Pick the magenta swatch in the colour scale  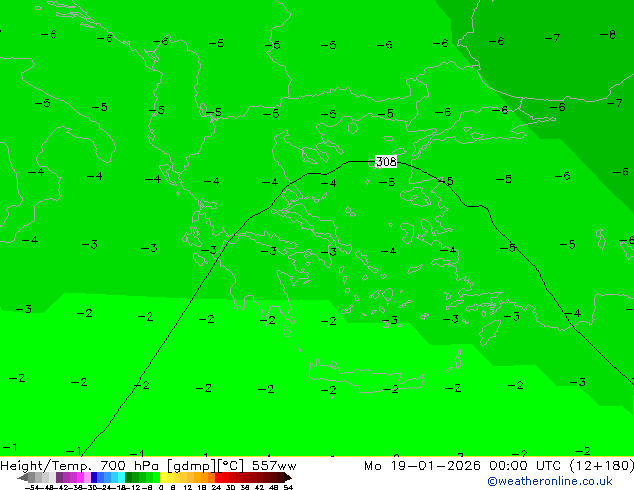click(x=80, y=477)
